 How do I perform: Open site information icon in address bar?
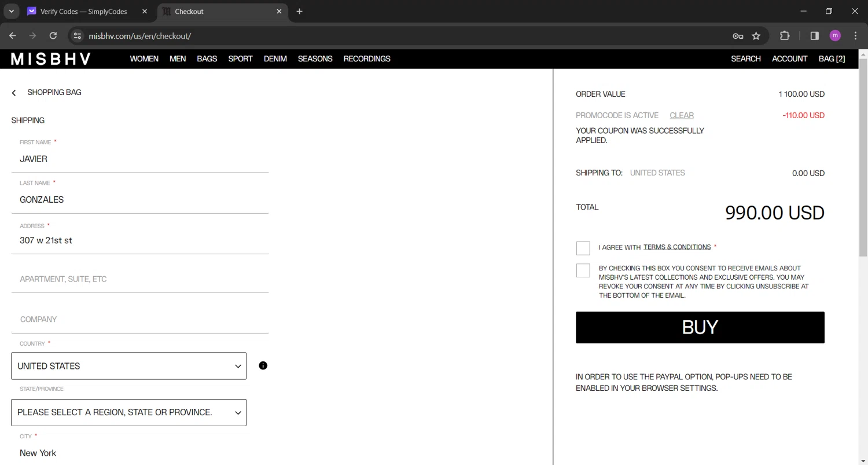pos(77,36)
